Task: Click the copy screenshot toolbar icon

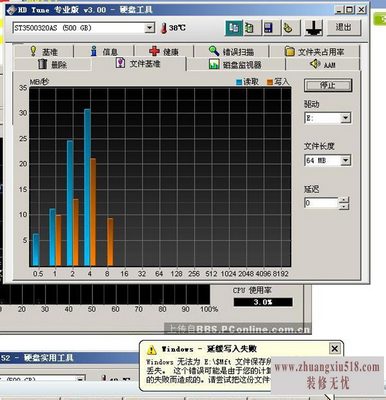Action: coord(249,28)
